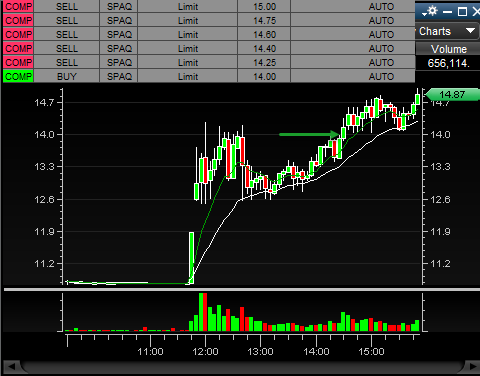
Task: Click AUTO in the 14.25 order row
Action: (x=381, y=63)
